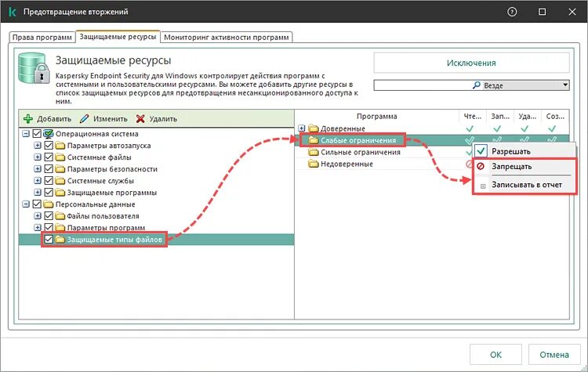Choose Записывать в отчет menu item
This screenshot has height=372, width=588.
pos(524,185)
